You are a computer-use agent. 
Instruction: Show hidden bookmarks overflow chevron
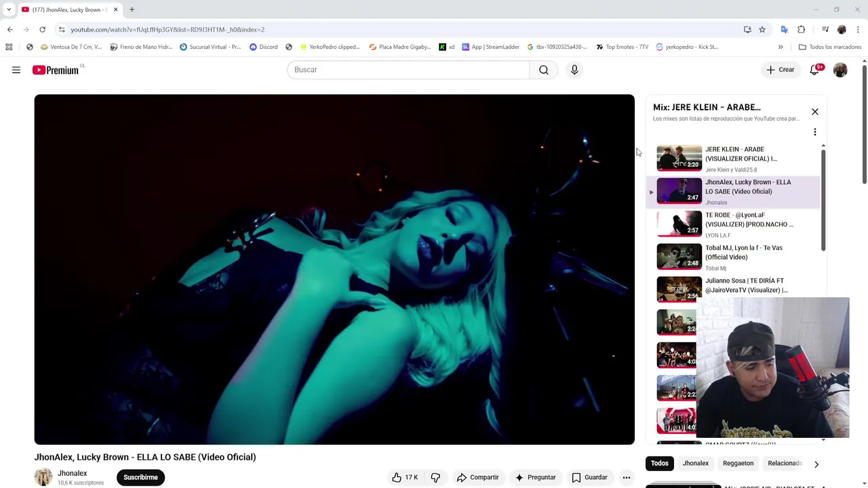tap(781, 47)
